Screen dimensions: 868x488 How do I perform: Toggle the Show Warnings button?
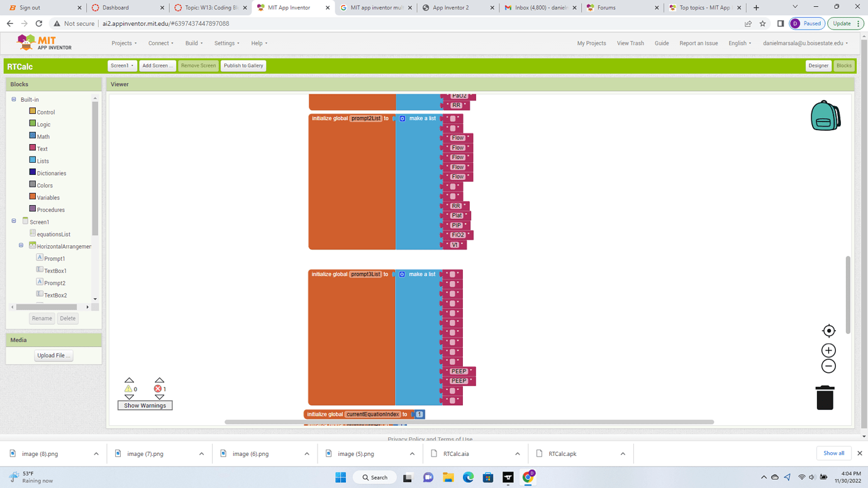pyautogui.click(x=145, y=406)
